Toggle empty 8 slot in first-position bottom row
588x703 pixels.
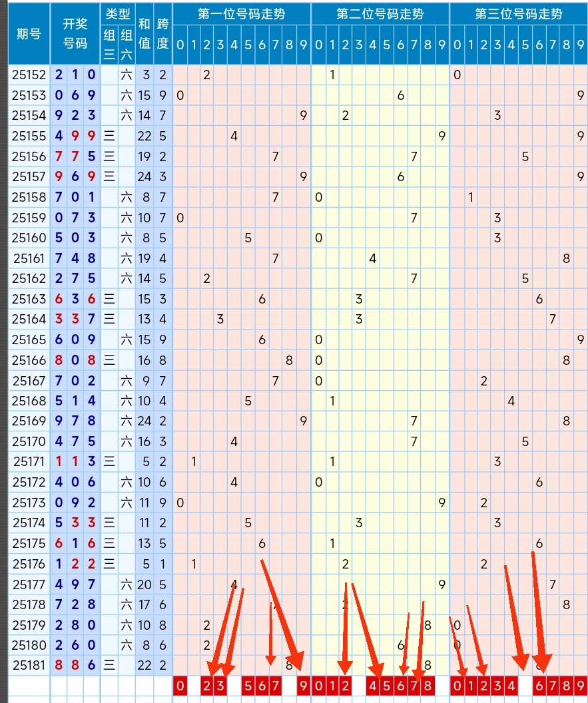click(289, 686)
